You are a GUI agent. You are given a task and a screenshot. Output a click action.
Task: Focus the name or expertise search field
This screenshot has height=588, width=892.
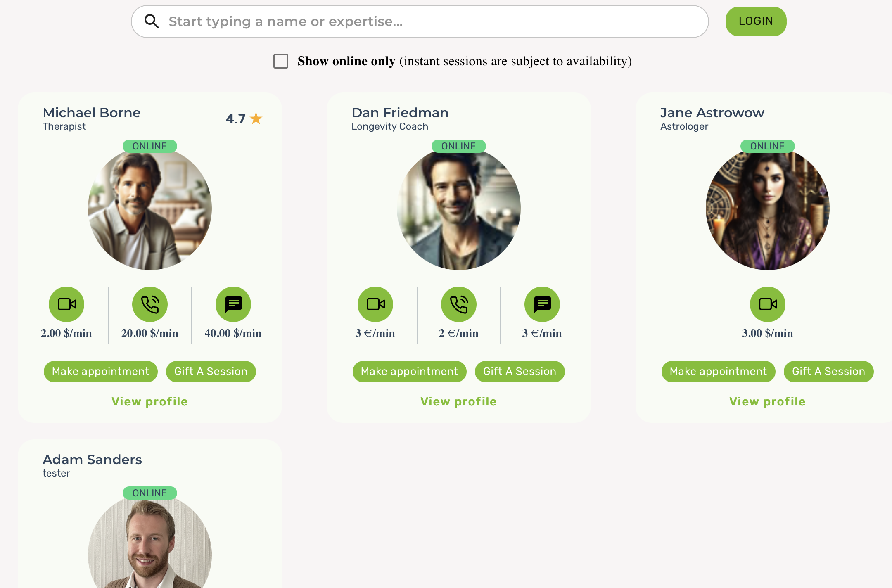[x=434, y=21]
